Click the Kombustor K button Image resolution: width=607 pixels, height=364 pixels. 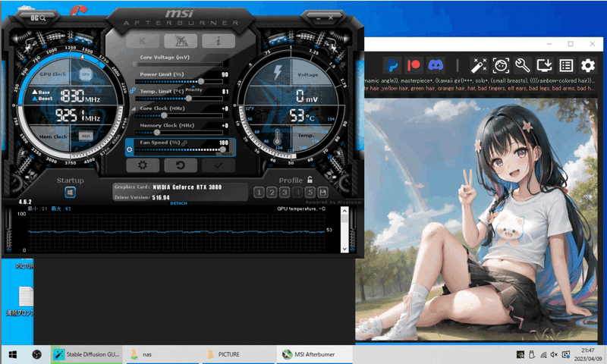pos(143,41)
